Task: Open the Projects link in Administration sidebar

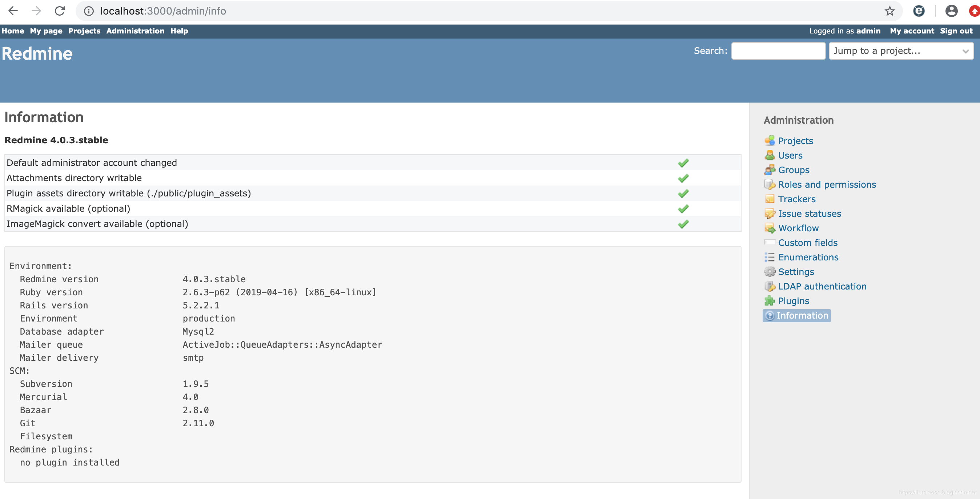Action: click(795, 141)
